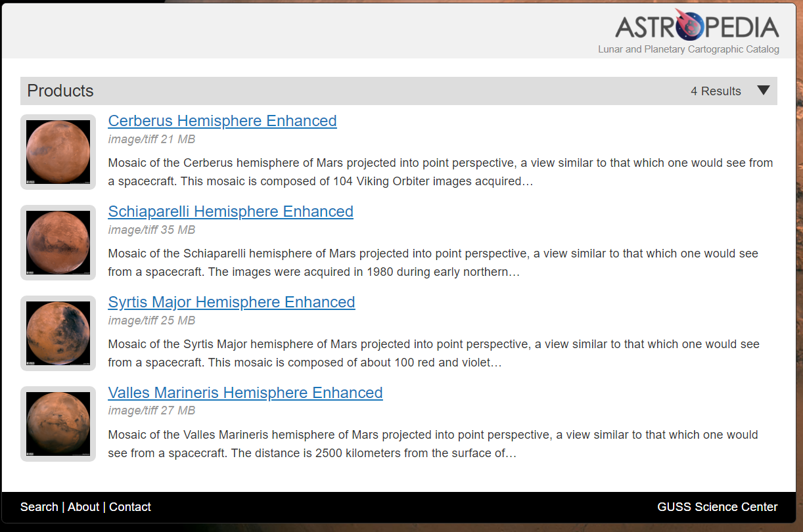
Task: Click the Products header bar
Action: point(60,91)
